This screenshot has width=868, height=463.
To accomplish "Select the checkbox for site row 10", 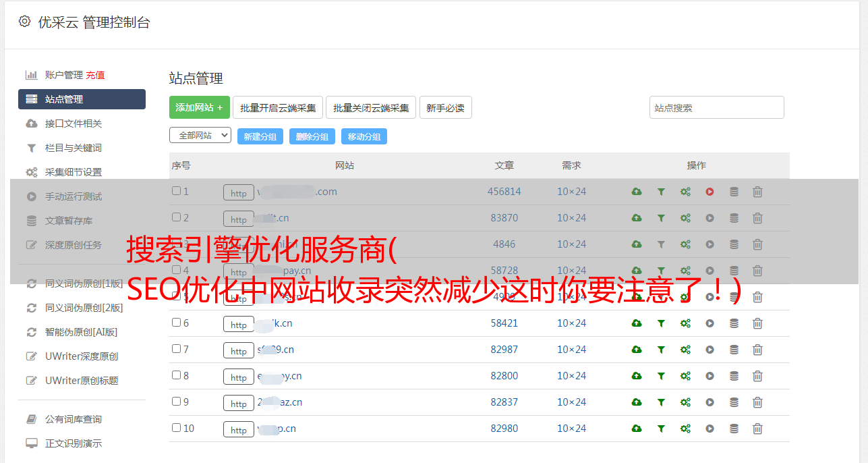I will pyautogui.click(x=176, y=428).
